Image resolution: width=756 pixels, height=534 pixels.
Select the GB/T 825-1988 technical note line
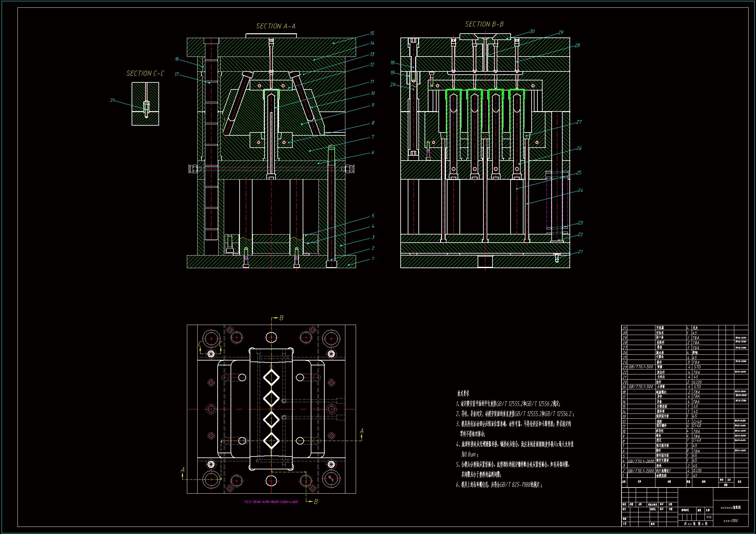click(x=499, y=485)
